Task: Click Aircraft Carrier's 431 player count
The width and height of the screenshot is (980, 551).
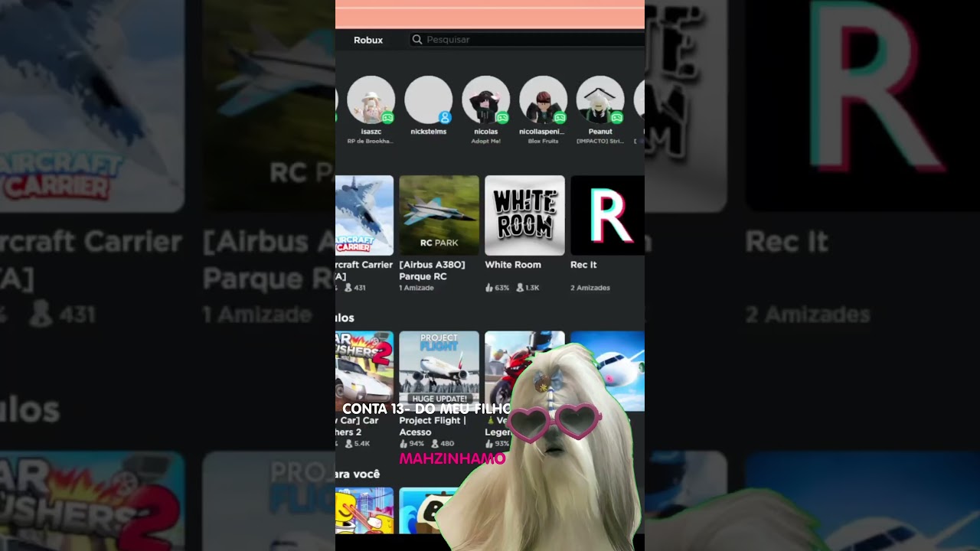Action: 355,288
